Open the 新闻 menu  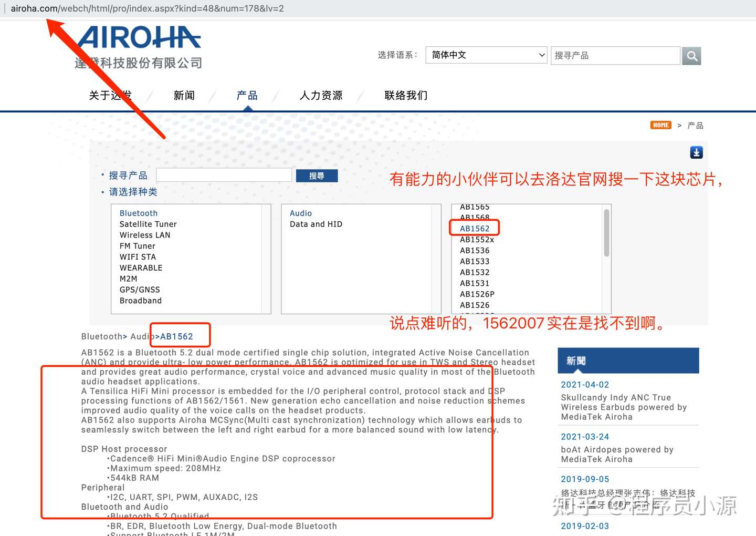click(184, 95)
